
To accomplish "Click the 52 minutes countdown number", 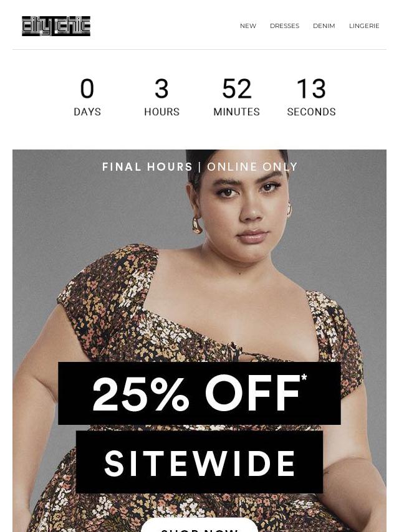I will 237,88.
